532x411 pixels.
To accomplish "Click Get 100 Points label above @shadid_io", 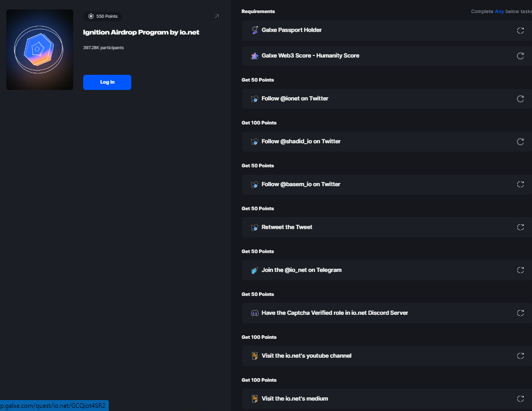I will pos(259,123).
